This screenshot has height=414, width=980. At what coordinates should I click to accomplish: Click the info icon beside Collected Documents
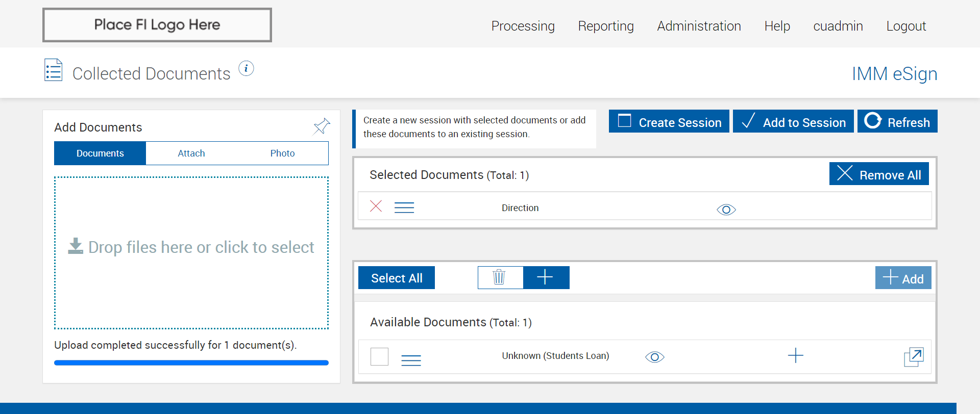[x=246, y=68]
